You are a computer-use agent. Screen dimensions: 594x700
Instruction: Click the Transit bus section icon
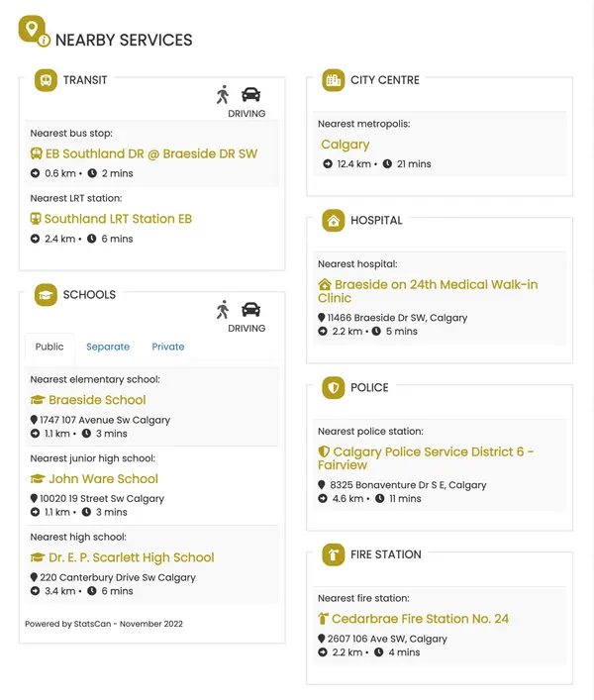(x=46, y=80)
